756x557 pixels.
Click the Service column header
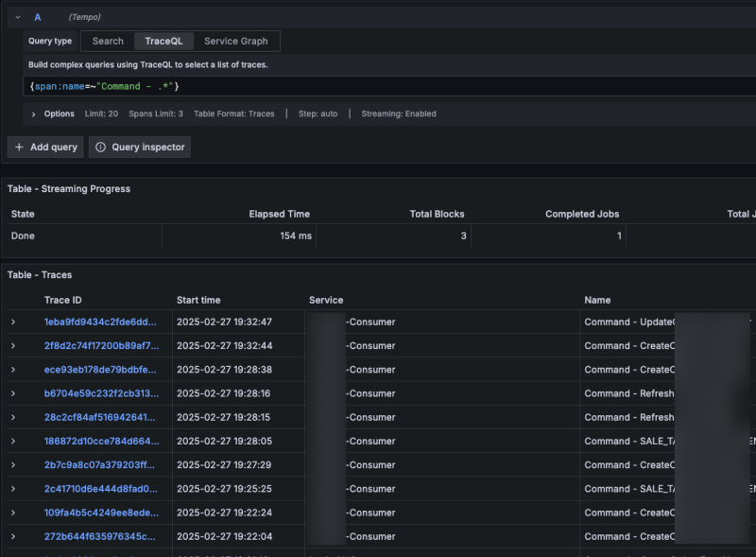326,300
